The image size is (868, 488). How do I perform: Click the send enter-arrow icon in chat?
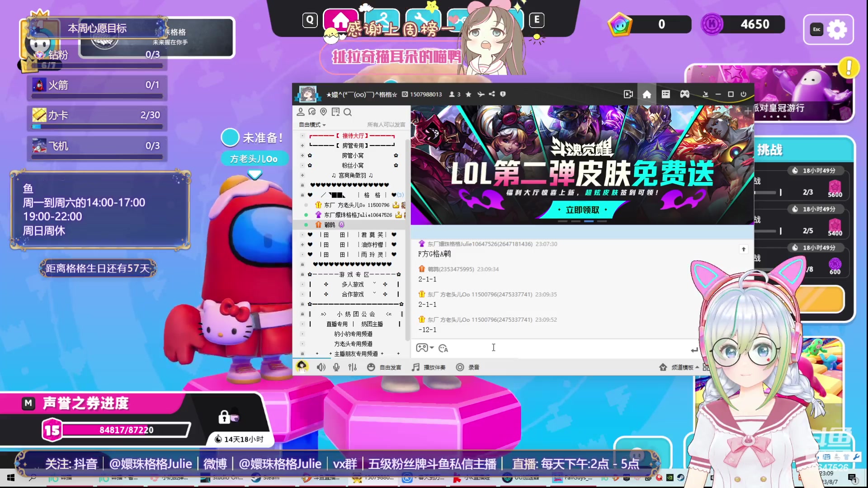(x=694, y=350)
